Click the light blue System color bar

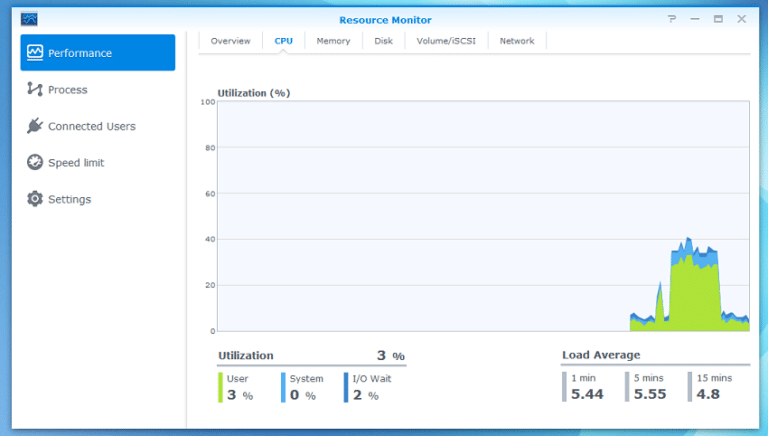[x=283, y=388]
